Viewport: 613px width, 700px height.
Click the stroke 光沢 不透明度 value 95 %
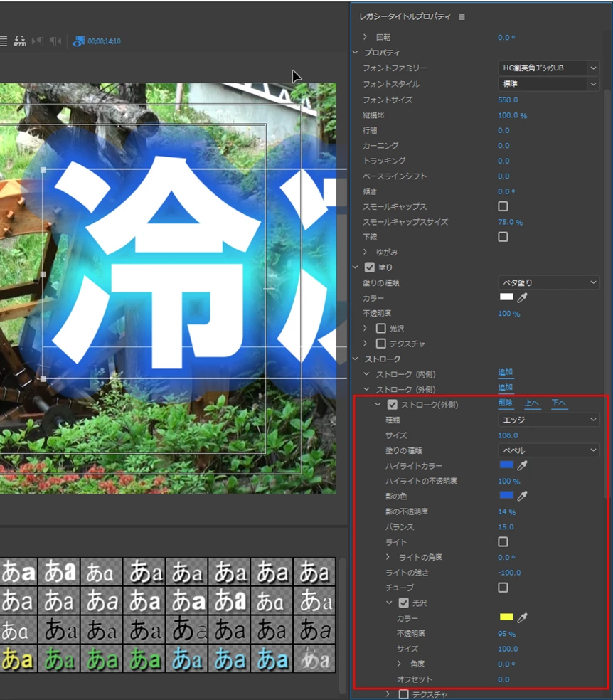(507, 634)
